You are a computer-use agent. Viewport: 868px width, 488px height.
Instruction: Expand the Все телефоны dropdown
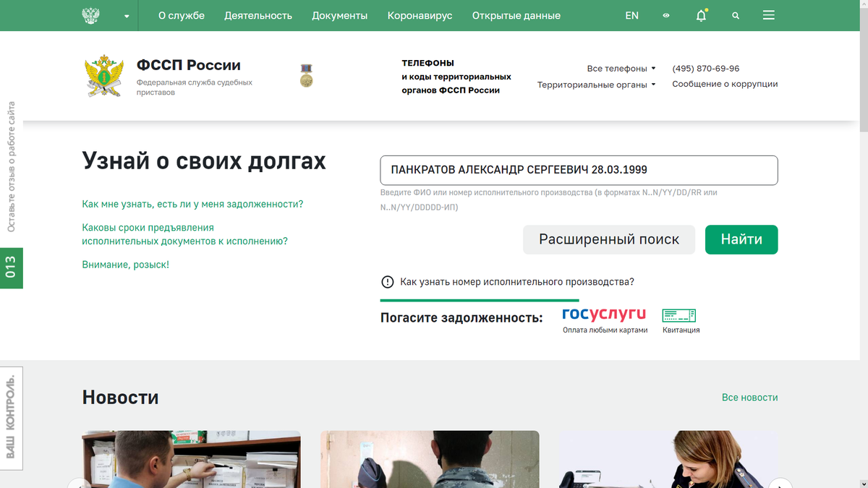point(621,69)
